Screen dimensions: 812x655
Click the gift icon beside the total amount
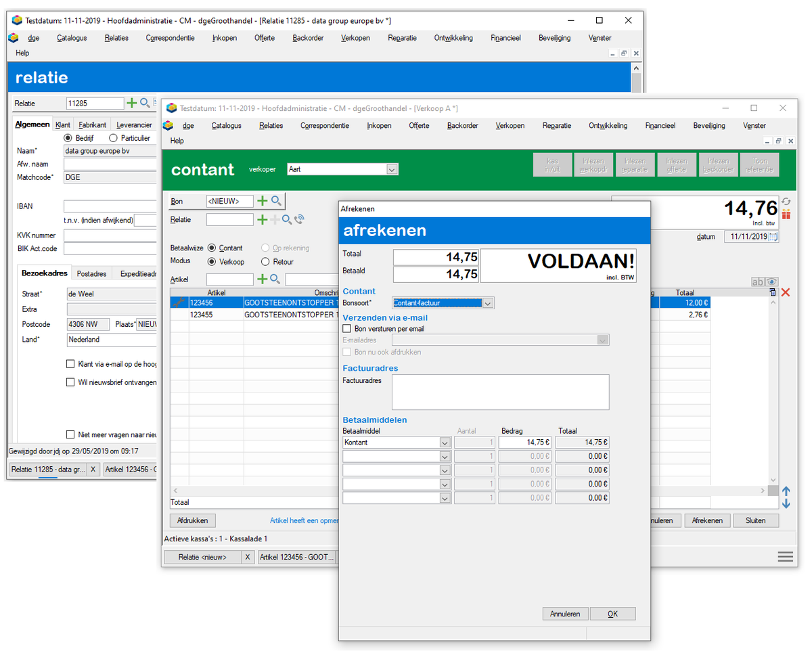pyautogui.click(x=786, y=214)
